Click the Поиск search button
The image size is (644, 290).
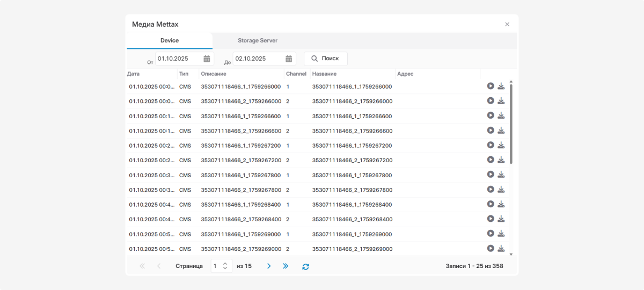click(325, 59)
